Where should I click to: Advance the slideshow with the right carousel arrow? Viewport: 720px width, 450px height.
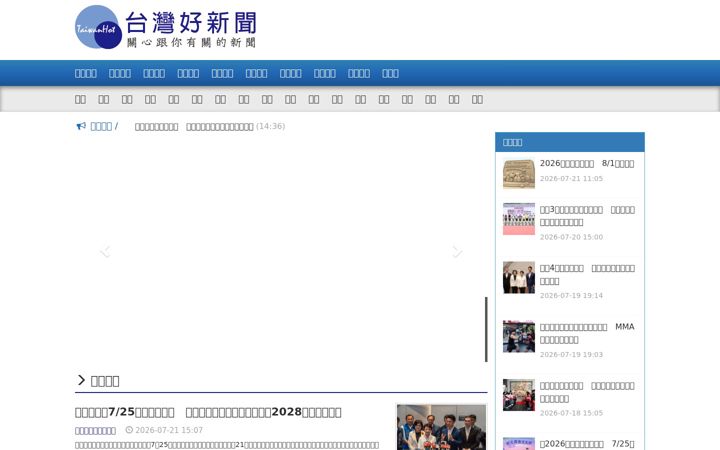pos(457,251)
